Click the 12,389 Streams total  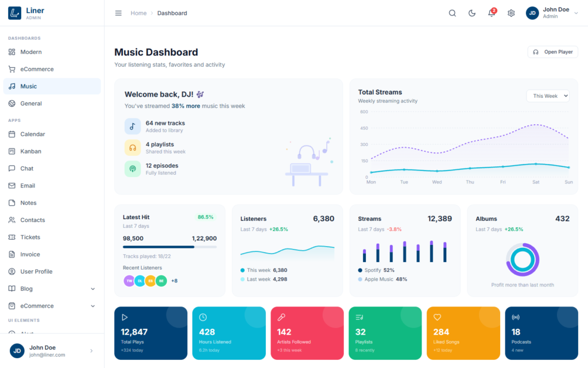pyautogui.click(x=439, y=218)
